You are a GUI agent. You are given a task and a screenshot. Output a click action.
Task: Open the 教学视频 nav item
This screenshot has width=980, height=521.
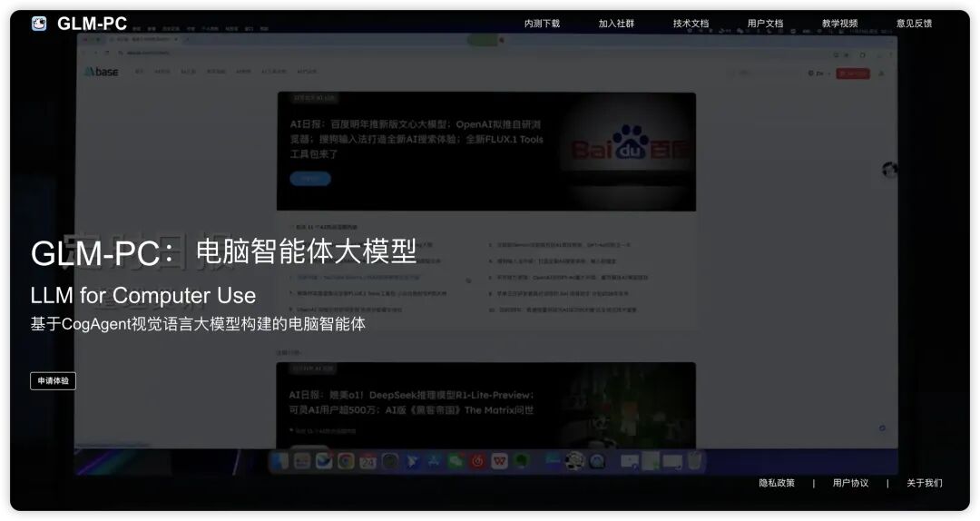(x=839, y=24)
